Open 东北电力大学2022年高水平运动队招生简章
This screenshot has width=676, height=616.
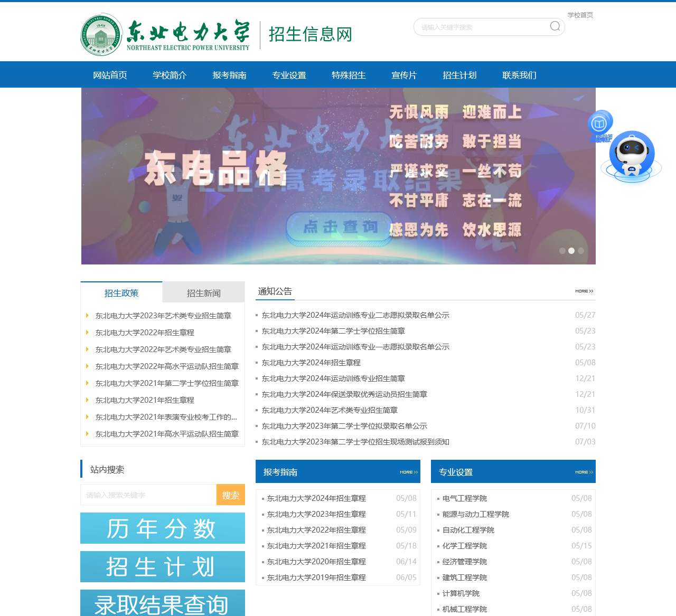click(167, 366)
